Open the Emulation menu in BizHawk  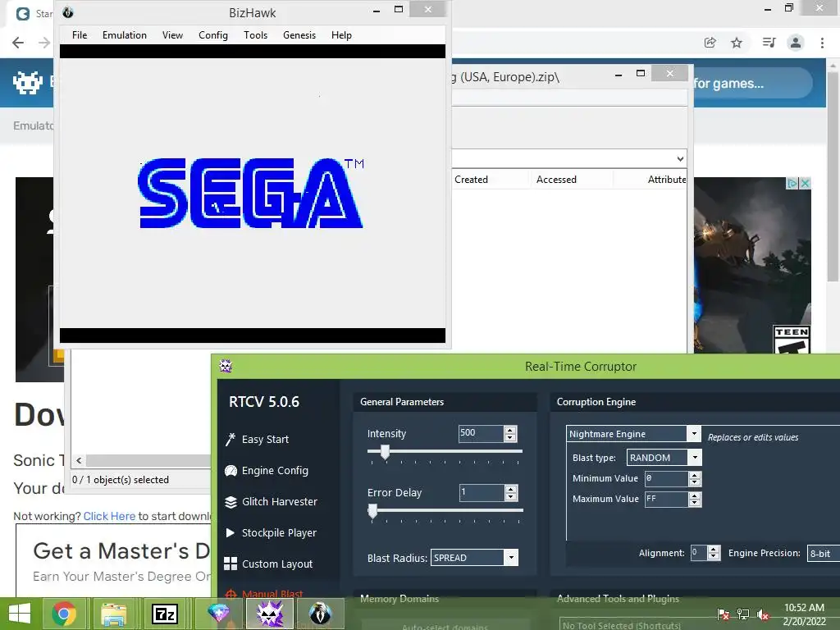coord(125,35)
